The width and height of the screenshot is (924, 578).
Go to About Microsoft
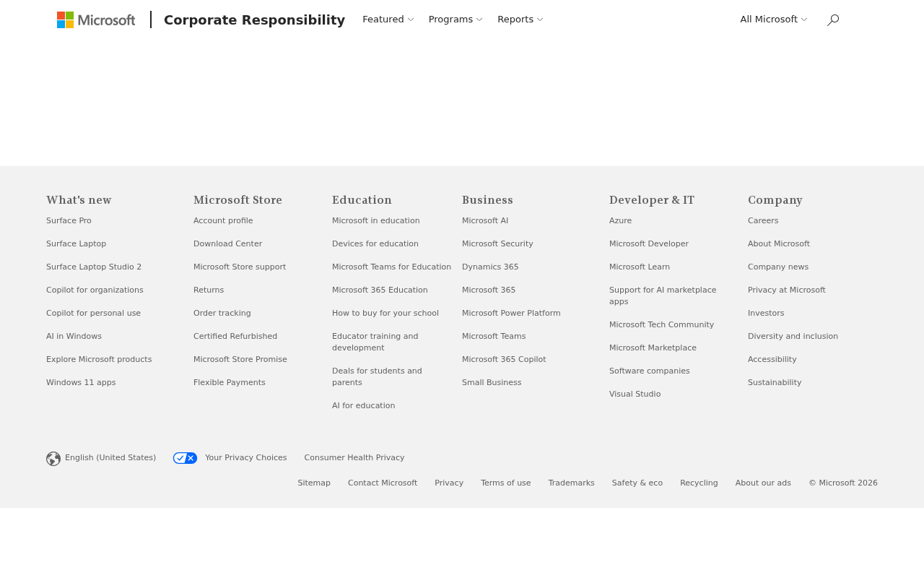[779, 244]
